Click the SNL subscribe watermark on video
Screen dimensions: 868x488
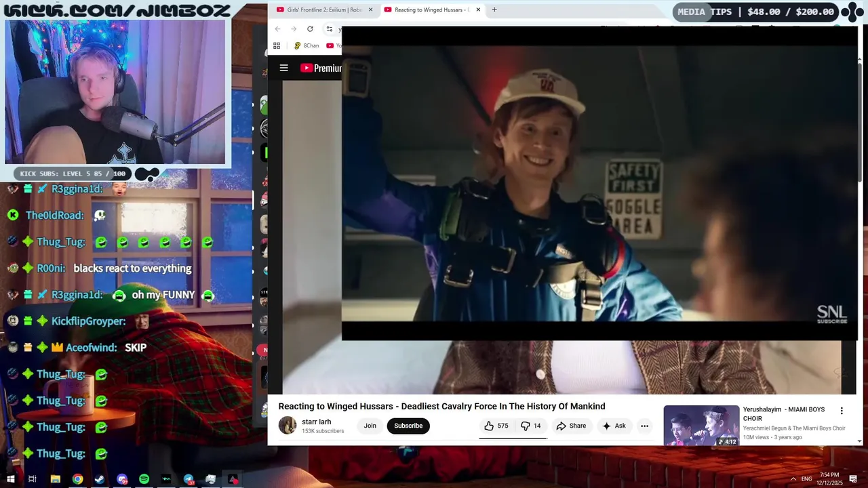(832, 314)
